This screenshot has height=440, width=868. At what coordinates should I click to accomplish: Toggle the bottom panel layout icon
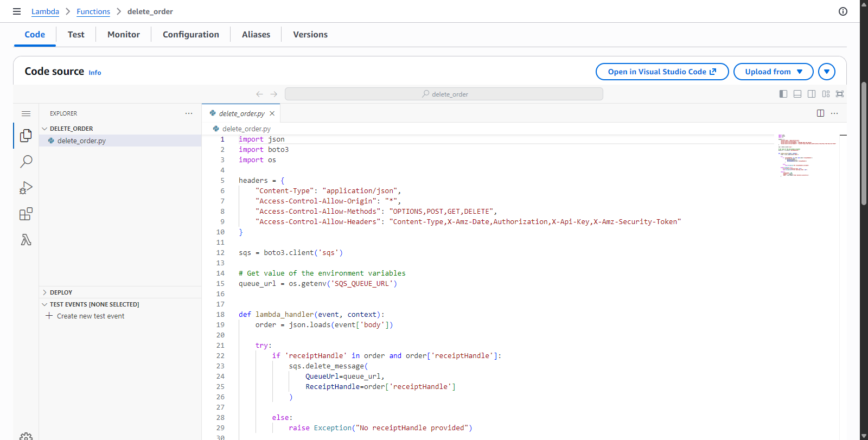pos(797,94)
